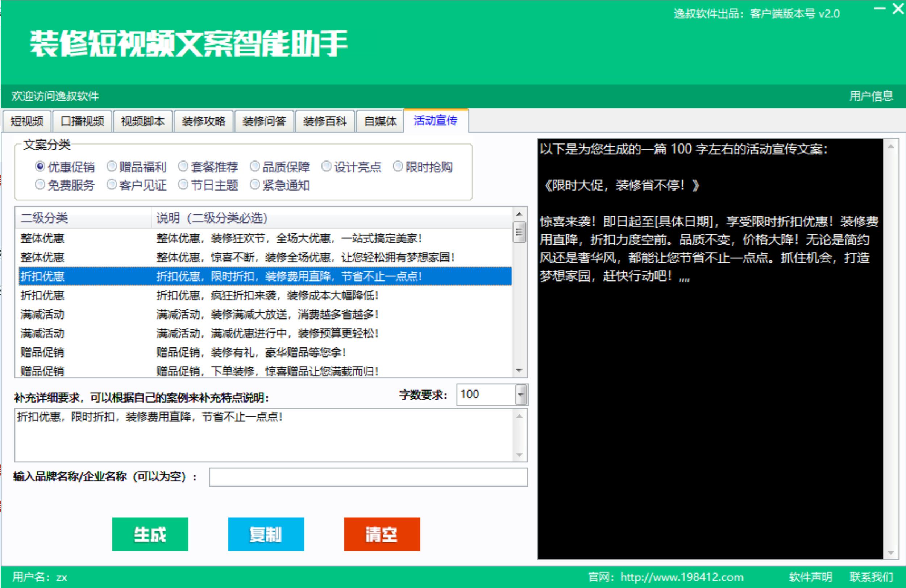The height and width of the screenshot is (588, 906).
Task: Select row 赠品促销 下单装修
Action: pyautogui.click(x=265, y=371)
